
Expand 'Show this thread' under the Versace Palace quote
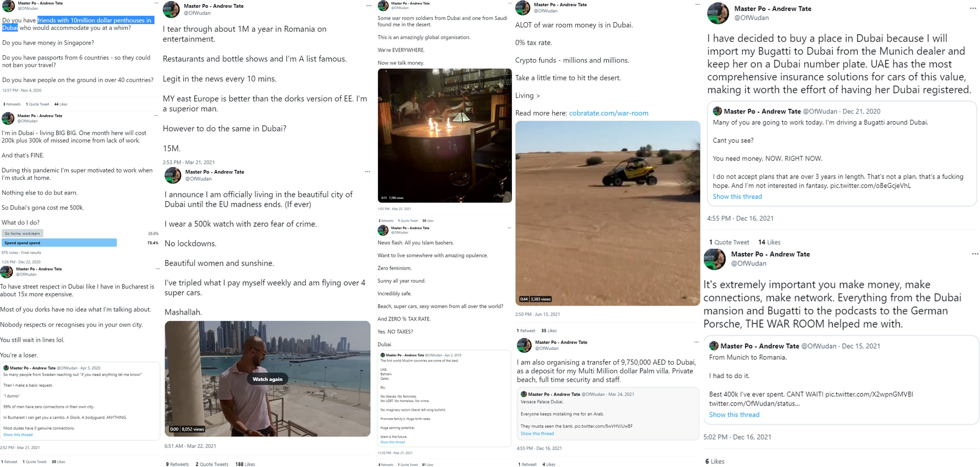[537, 434]
